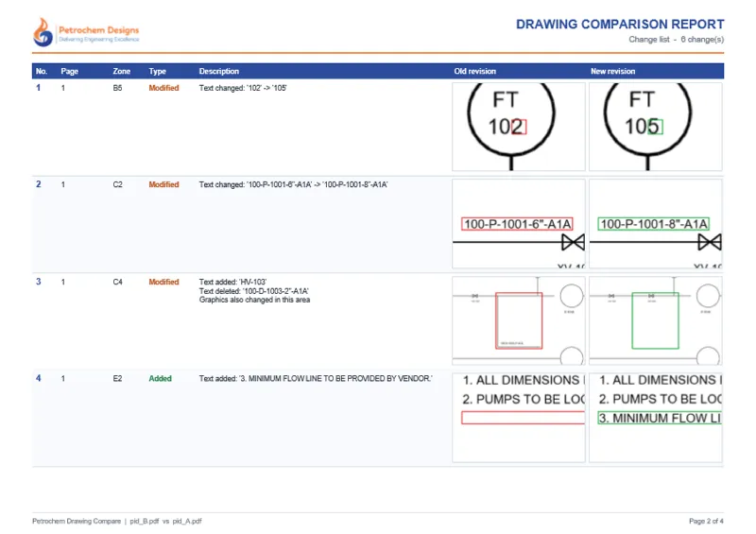Click the Modified label for zone C4
756x534 pixels.
point(163,283)
